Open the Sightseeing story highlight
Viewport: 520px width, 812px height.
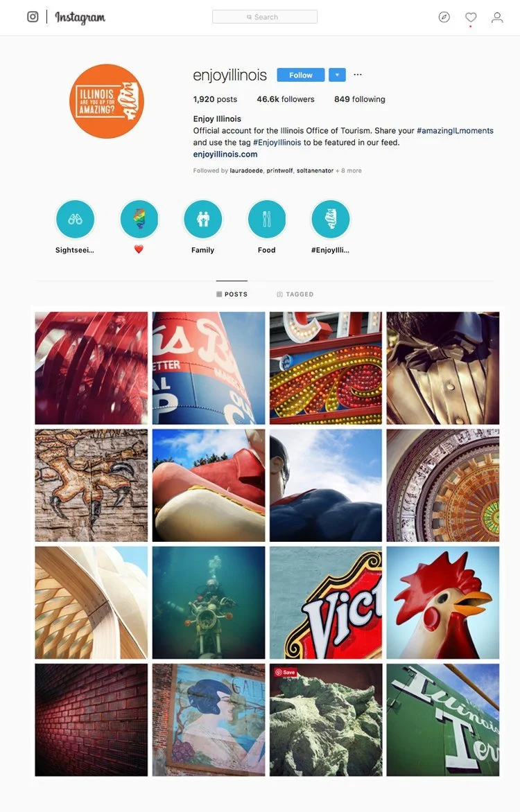[75, 219]
